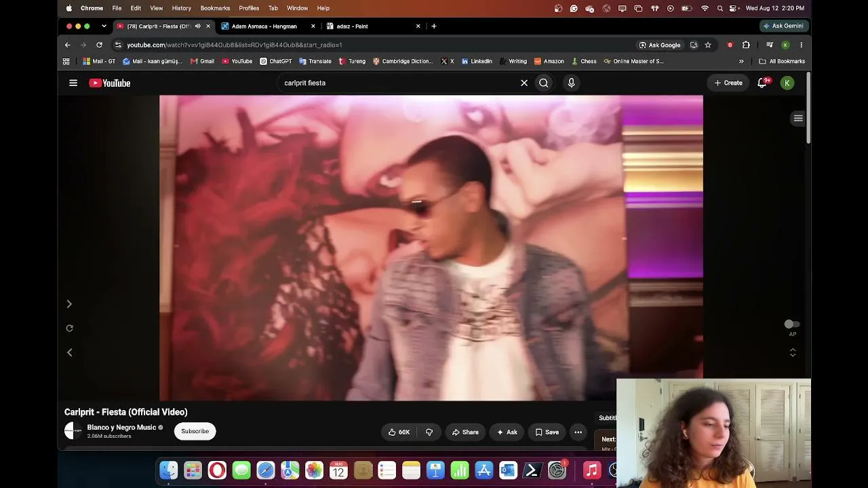Open the YouTube account avatar menu
Image resolution: width=868 pixels, height=488 pixels.
(787, 83)
